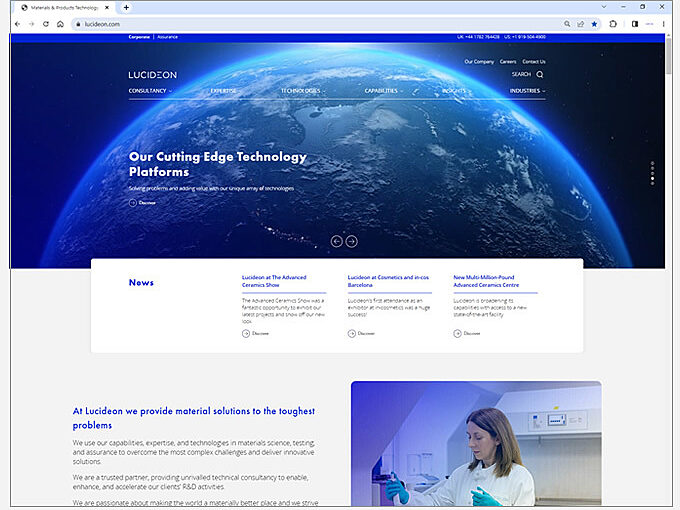Expand the Technologies menu
Screen dimensions: 680x510
tap(303, 91)
